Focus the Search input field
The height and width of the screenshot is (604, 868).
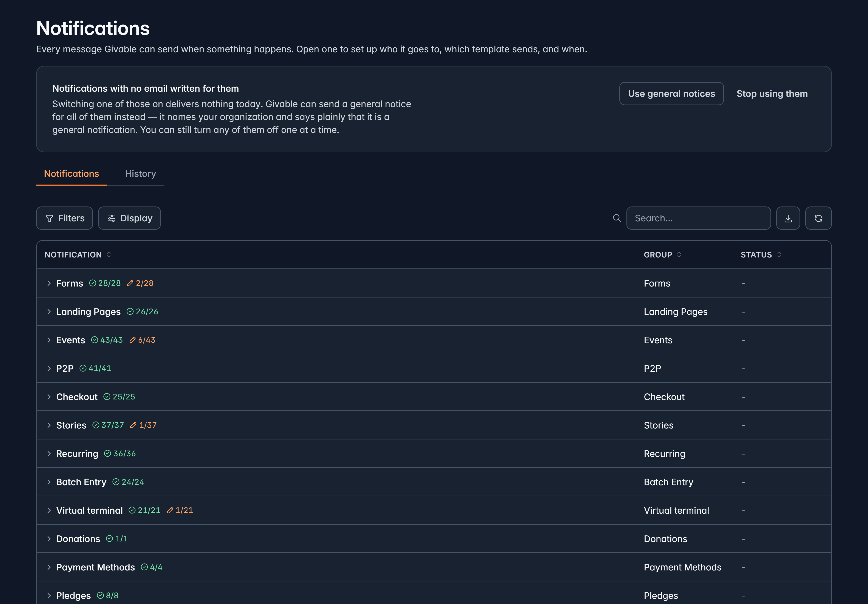click(698, 218)
